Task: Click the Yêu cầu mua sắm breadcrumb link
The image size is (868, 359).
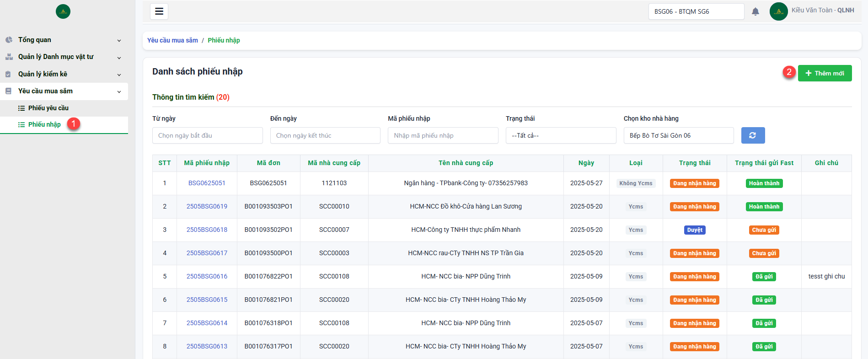Action: coord(172,40)
